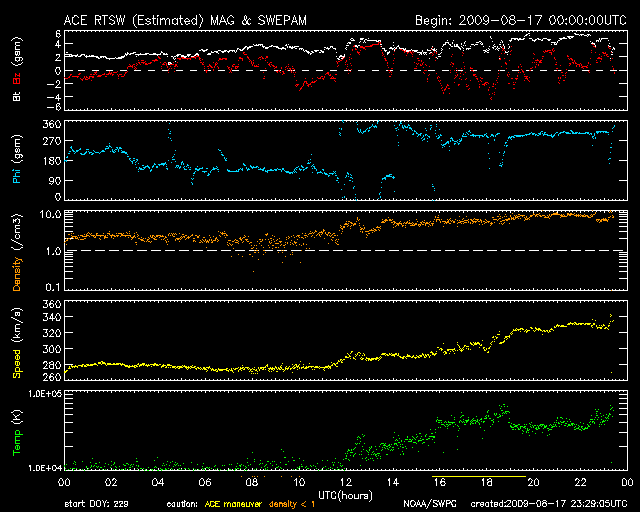Click the '0.1' tick on the Density axis

coord(53,287)
